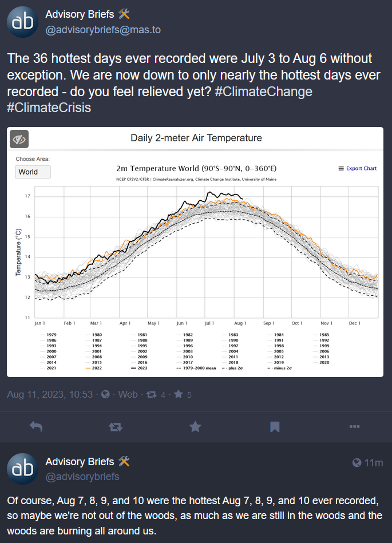Toggle the bookmark for this post
Screen dimensions: 392x543
point(275,426)
